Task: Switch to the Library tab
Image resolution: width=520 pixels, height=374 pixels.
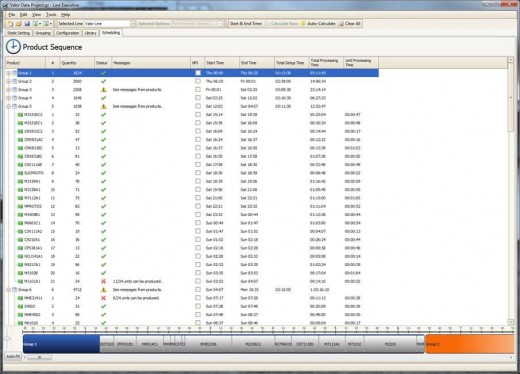Action: [90, 33]
